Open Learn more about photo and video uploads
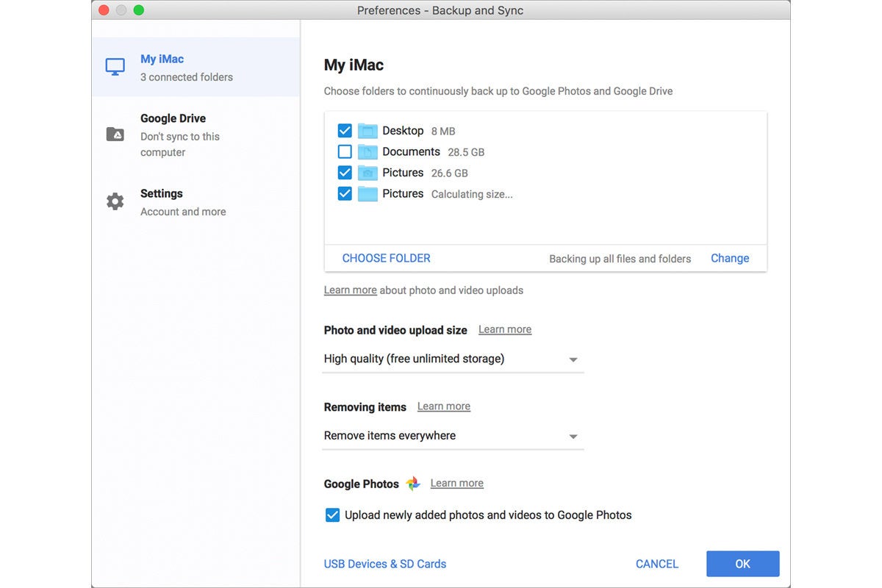The width and height of the screenshot is (882, 588). pos(351,290)
